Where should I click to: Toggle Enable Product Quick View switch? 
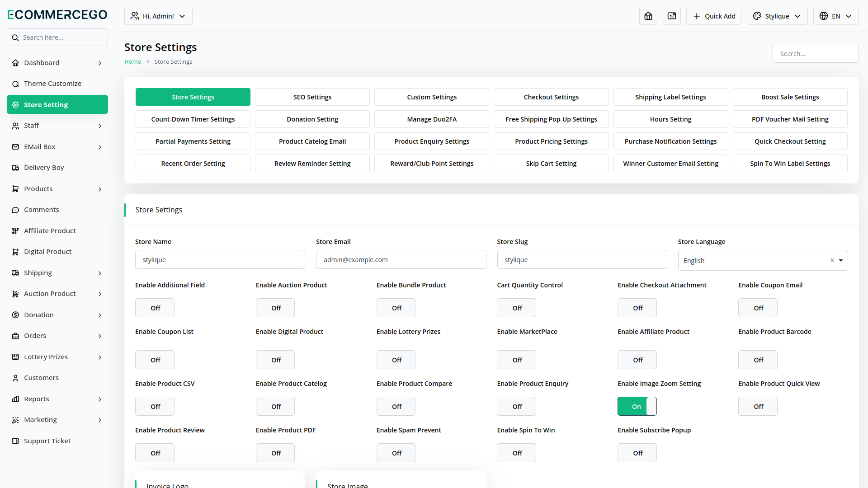(x=758, y=406)
